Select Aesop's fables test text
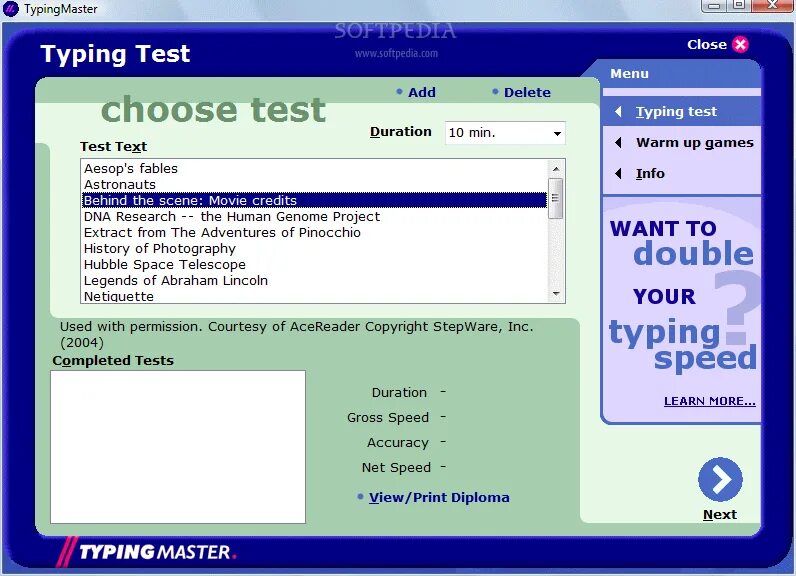 [314, 168]
